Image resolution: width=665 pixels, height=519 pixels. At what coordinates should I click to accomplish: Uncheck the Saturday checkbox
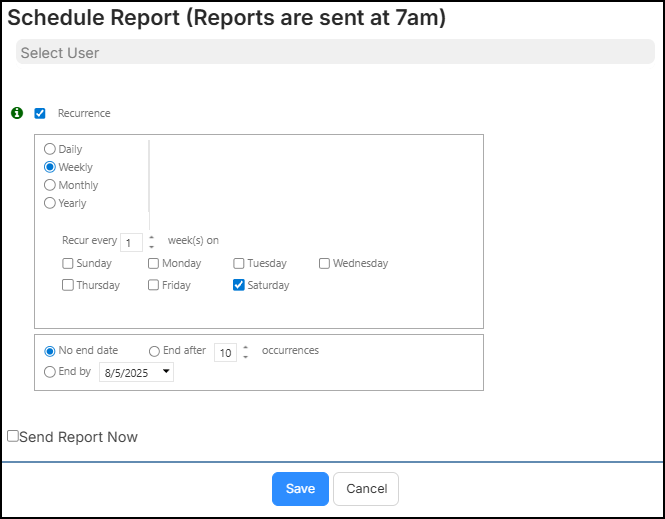tap(239, 285)
